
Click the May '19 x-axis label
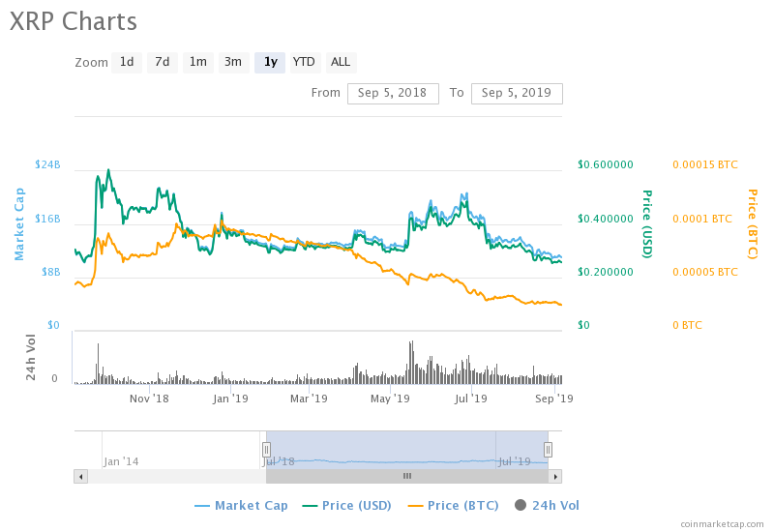[390, 399]
